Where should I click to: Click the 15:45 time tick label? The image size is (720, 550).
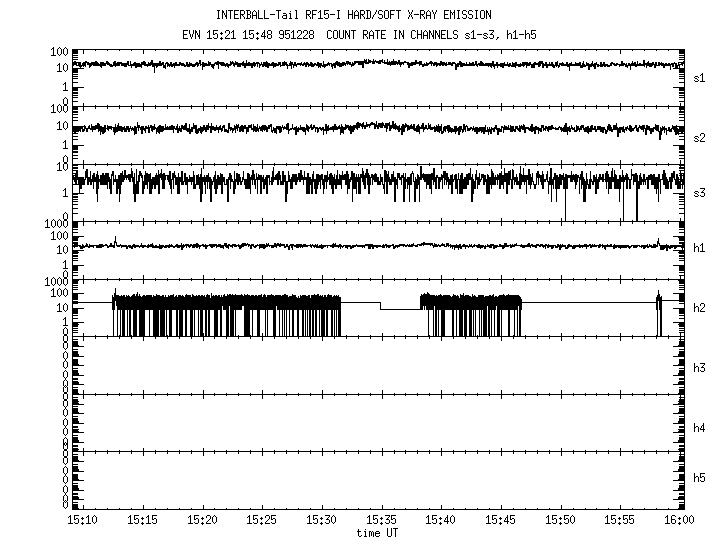tap(500, 521)
